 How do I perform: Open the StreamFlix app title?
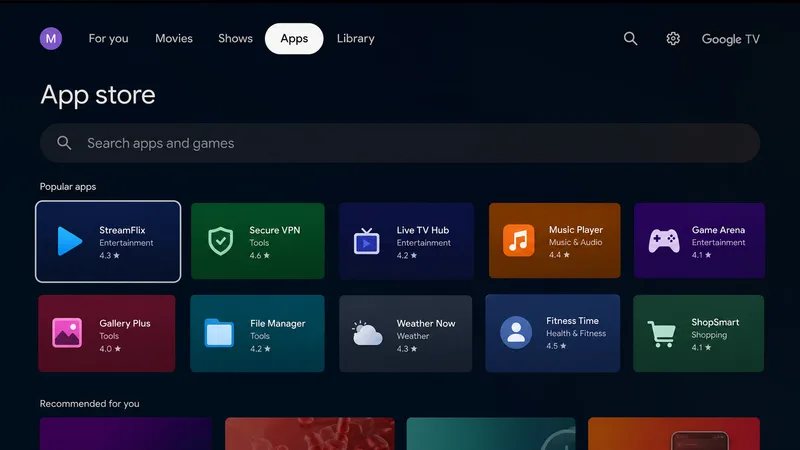[122, 230]
